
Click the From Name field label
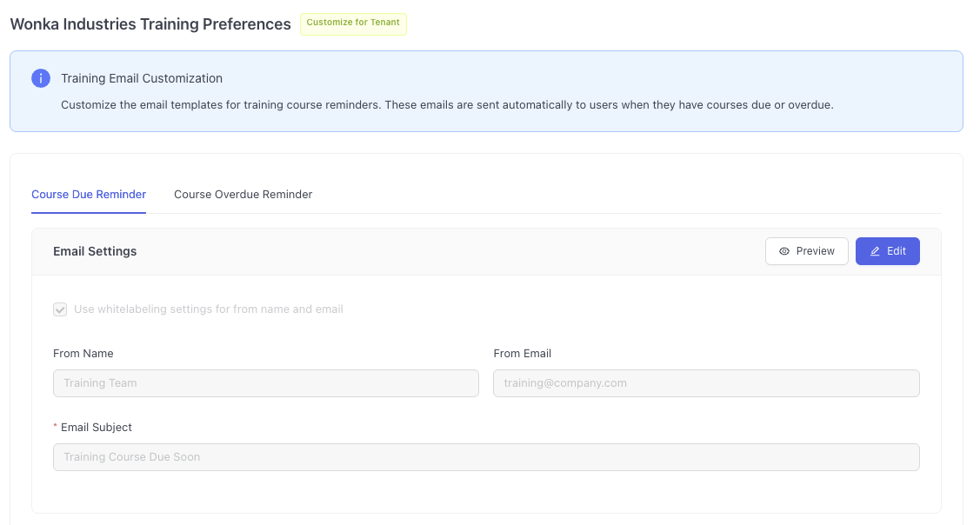click(x=83, y=354)
